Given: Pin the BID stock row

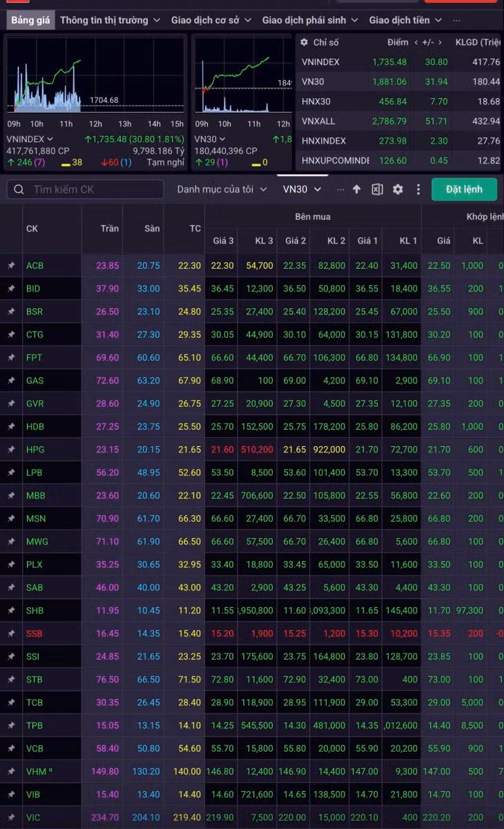Looking at the screenshot, I should (11, 288).
